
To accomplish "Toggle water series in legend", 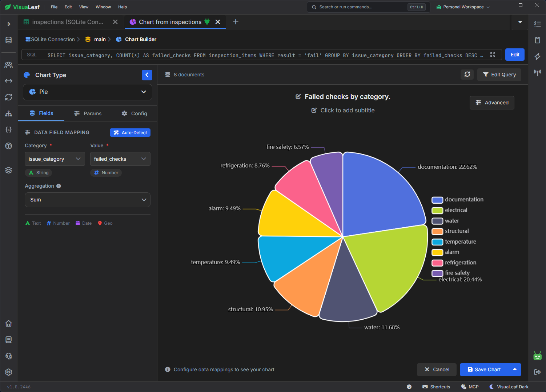I will [x=445, y=221].
